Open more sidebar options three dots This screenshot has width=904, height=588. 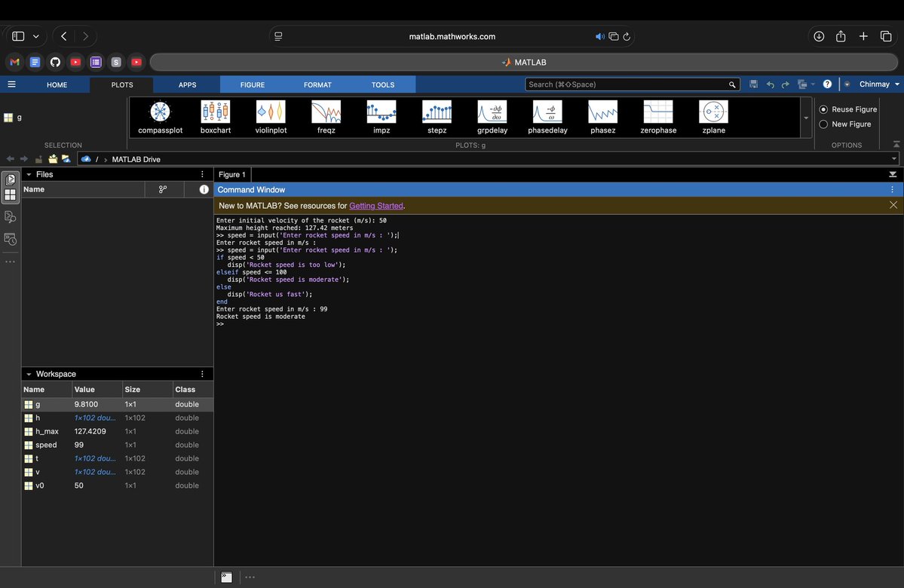pyautogui.click(x=11, y=262)
